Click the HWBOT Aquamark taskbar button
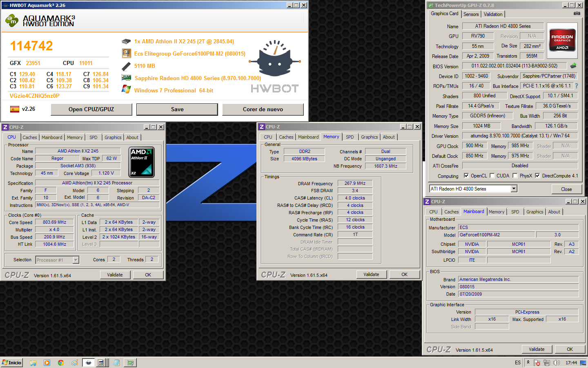This screenshot has height=368, width=588. click(x=88, y=363)
